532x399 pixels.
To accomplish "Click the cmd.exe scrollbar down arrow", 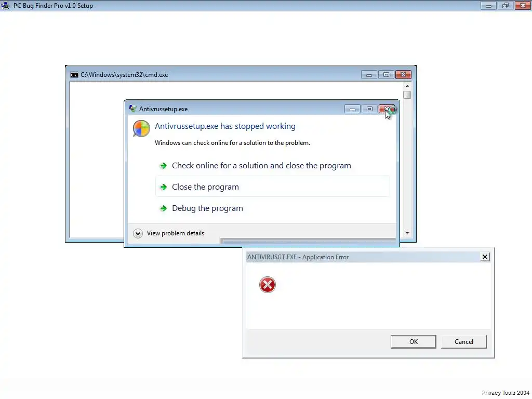I will point(407,233).
